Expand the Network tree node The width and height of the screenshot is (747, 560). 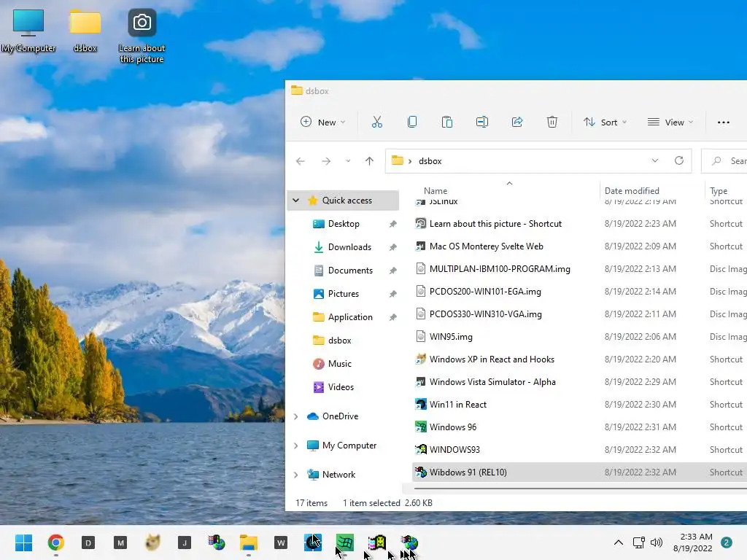click(x=296, y=475)
